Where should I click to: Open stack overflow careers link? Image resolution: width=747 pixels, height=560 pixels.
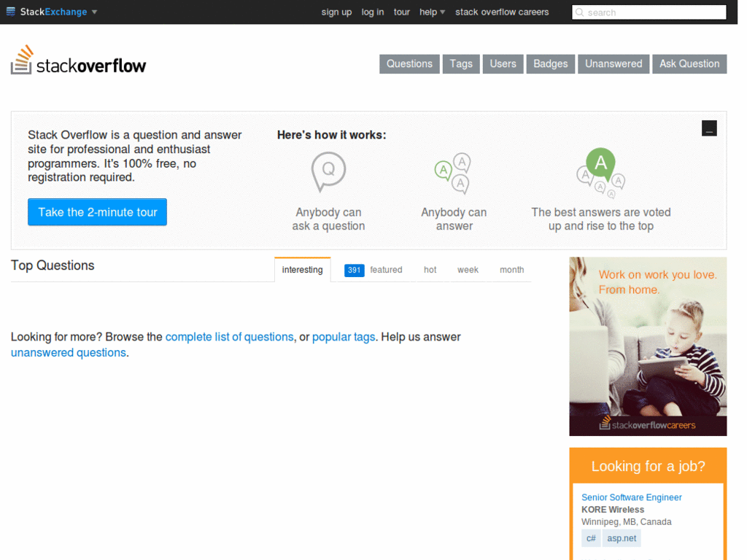[x=502, y=12]
